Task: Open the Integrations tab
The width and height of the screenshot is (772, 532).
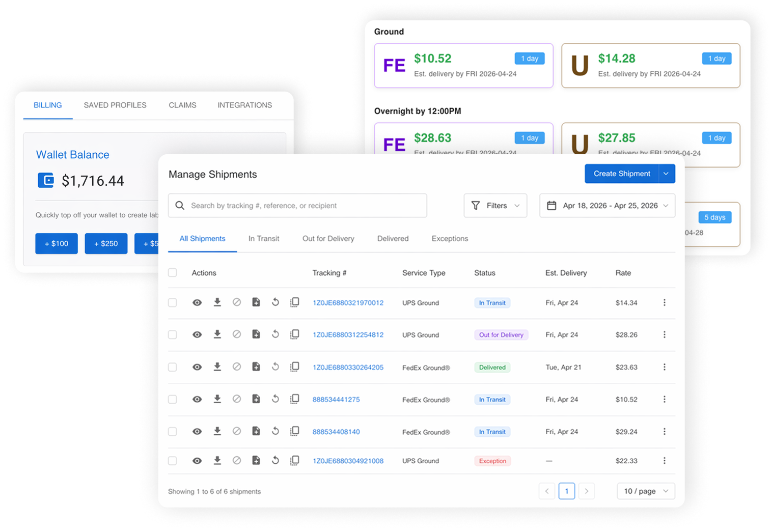Action: (245, 105)
